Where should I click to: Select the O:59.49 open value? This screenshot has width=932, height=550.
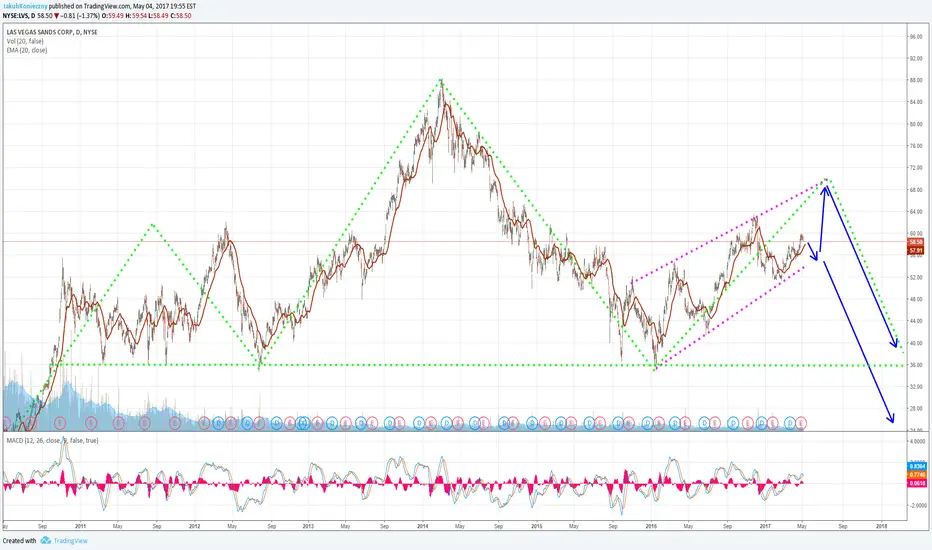[114, 15]
